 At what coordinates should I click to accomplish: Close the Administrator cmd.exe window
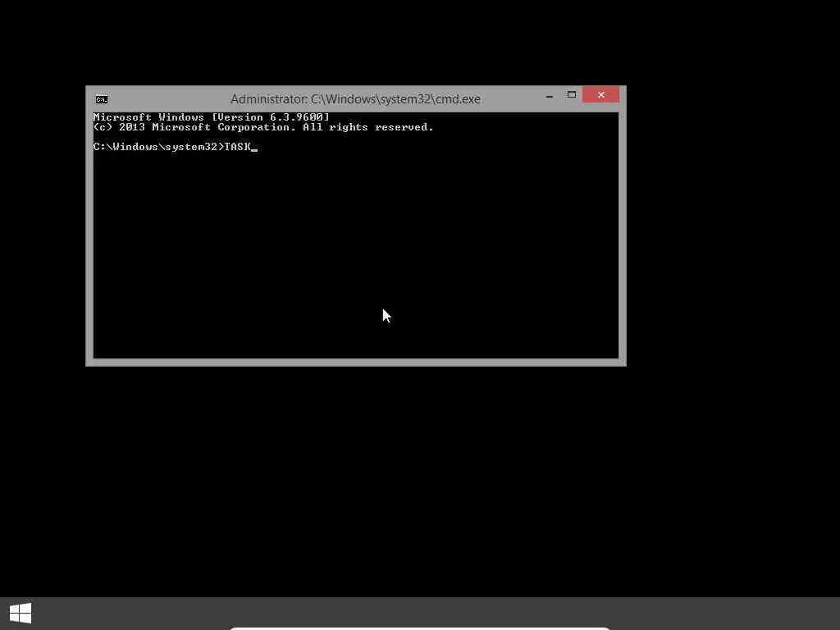pyautogui.click(x=600, y=94)
